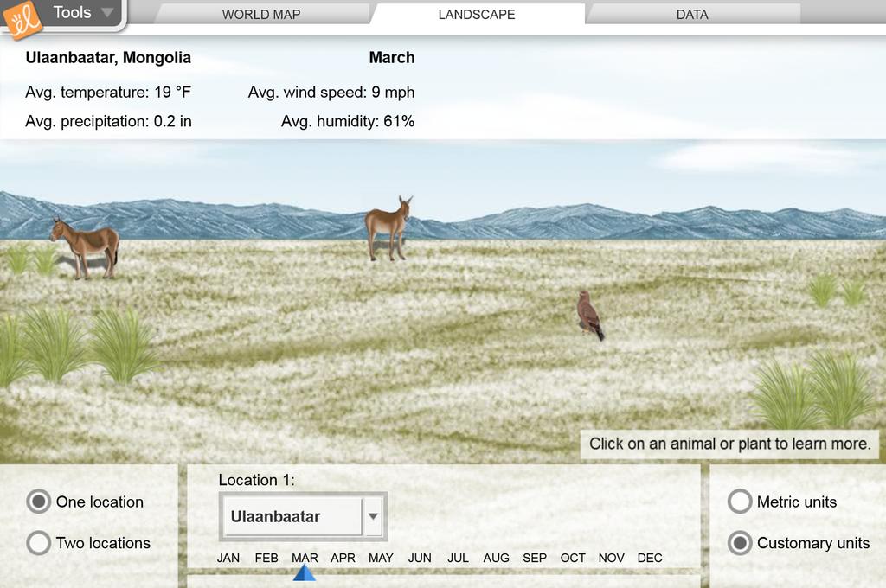Click the small grass tuft at upper right
This screenshot has height=588, width=886.
click(x=836, y=290)
